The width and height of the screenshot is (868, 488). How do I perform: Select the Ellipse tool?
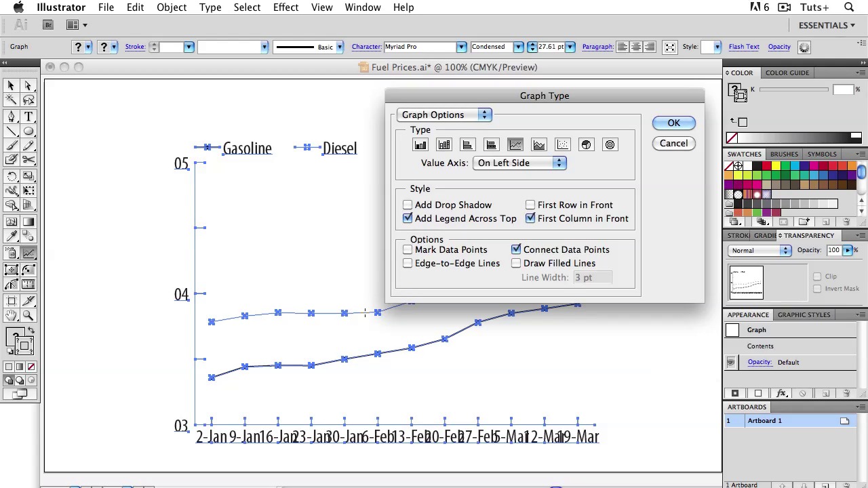(x=28, y=131)
